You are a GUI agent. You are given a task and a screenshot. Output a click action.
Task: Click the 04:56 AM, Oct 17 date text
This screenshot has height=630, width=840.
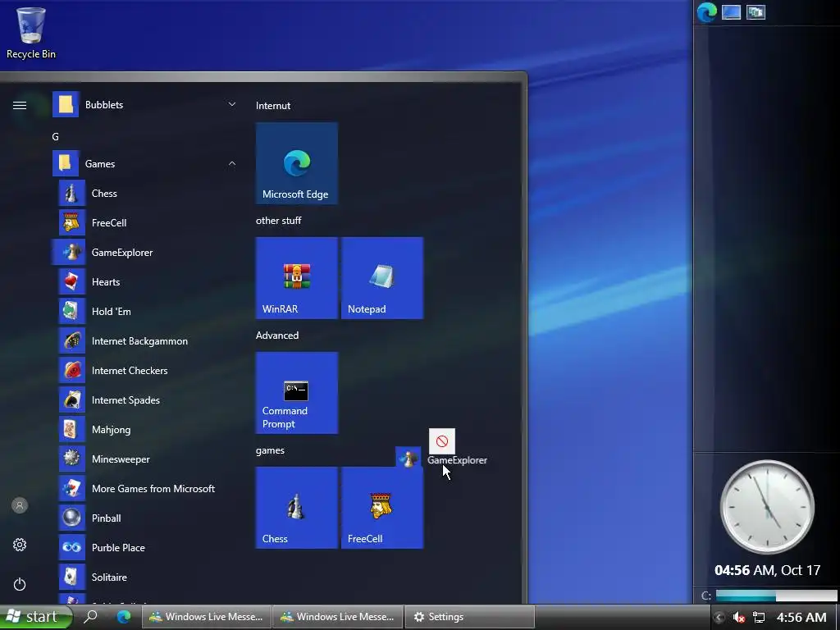[x=767, y=570]
